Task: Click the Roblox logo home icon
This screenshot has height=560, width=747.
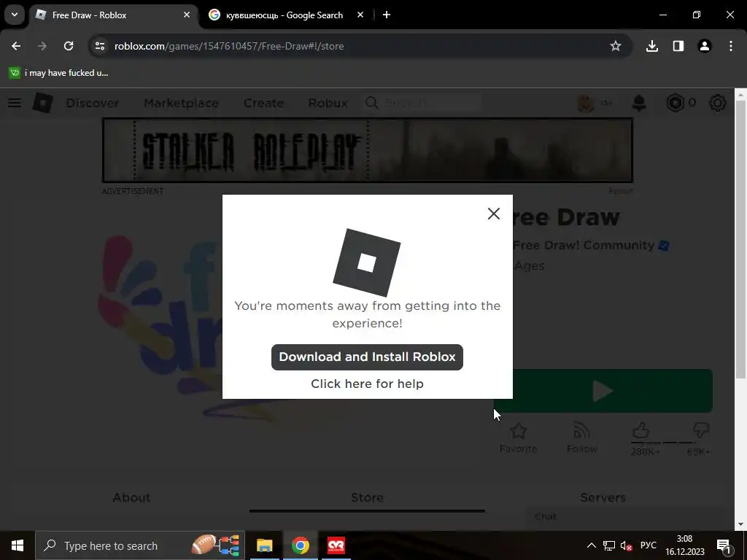Action: point(42,102)
